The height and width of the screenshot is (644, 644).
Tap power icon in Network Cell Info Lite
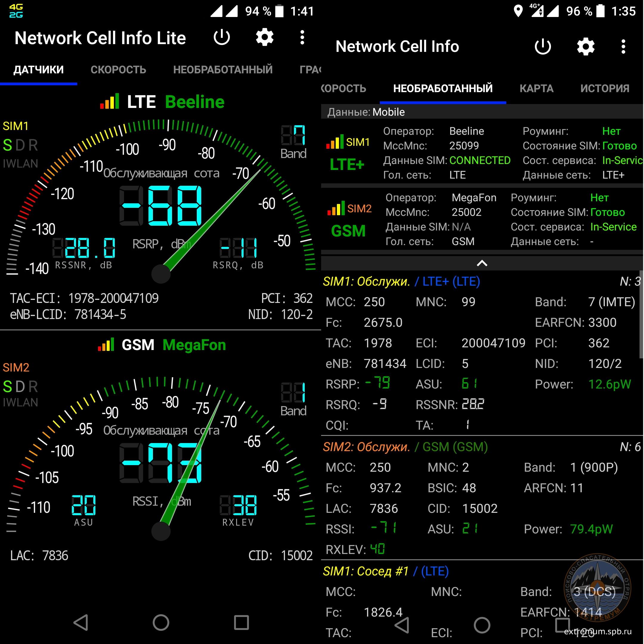coord(222,37)
